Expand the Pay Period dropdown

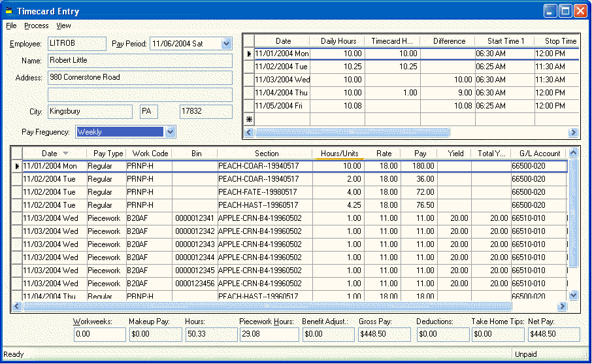coord(226,44)
